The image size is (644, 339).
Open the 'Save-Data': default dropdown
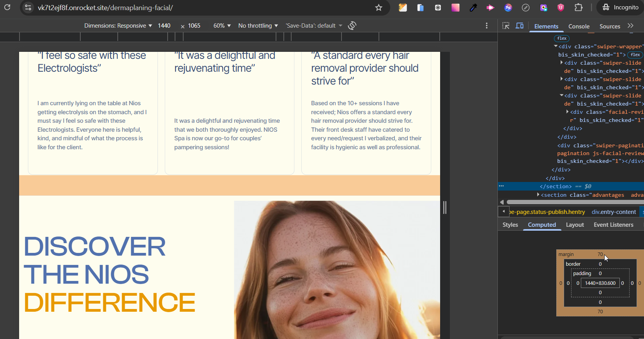tap(314, 26)
